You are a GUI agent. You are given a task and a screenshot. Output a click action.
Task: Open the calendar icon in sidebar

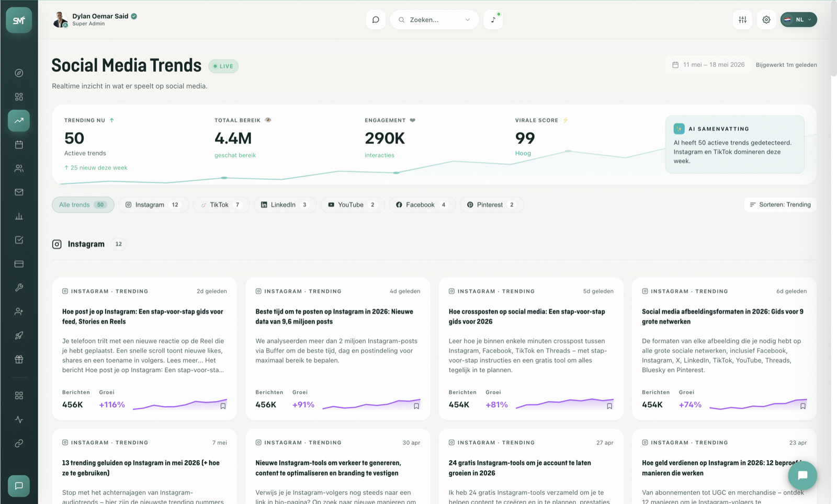(19, 144)
